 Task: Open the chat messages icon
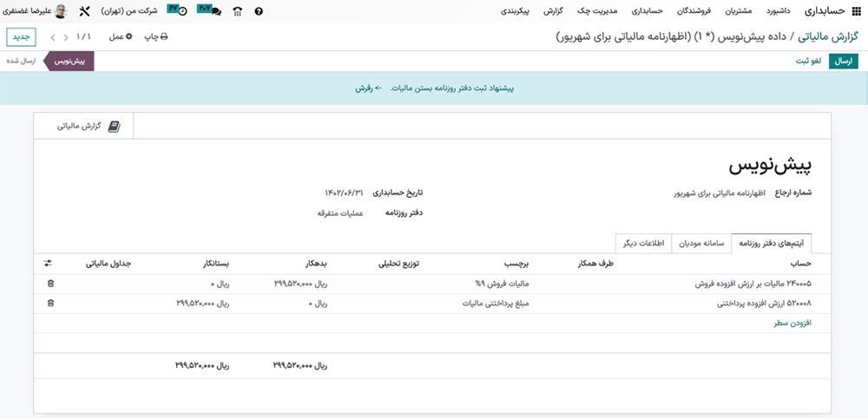(216, 11)
